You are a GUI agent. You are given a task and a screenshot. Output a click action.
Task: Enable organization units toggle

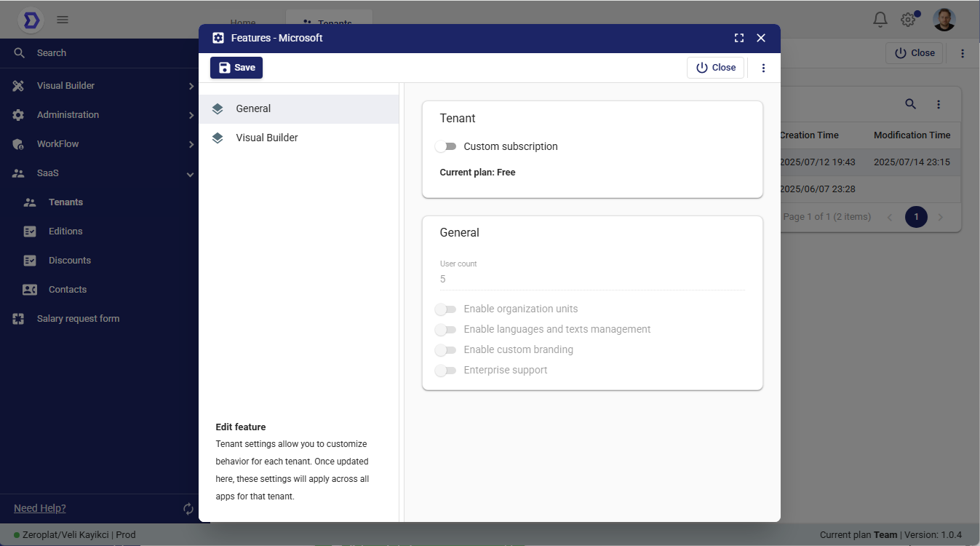click(x=445, y=309)
